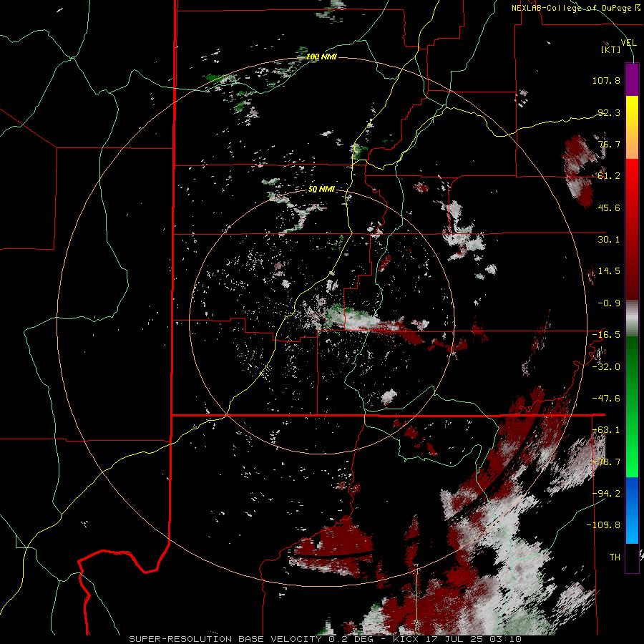Select the -0.9 velocity scale value
644x644 pixels.
[x=609, y=303]
